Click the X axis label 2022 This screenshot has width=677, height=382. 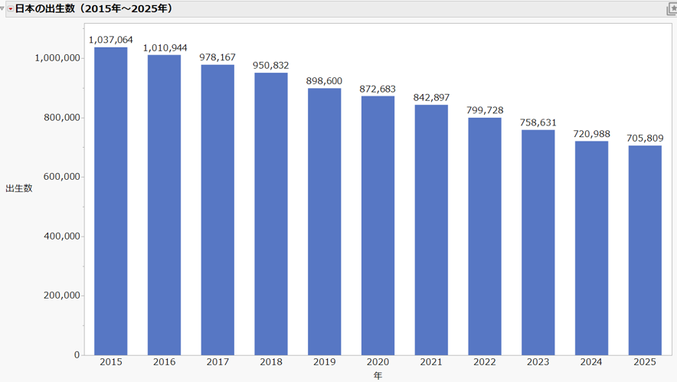[x=485, y=362]
